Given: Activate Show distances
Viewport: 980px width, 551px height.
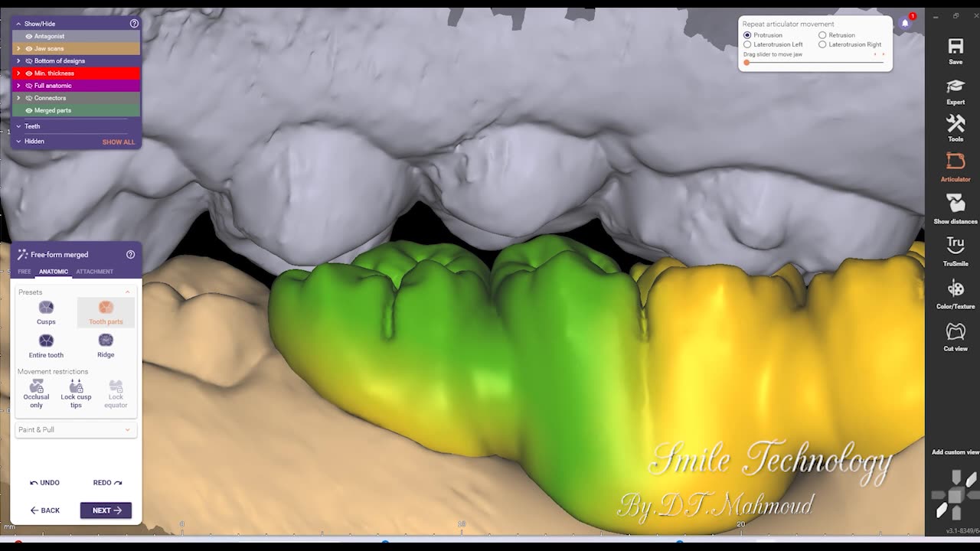Looking at the screenshot, I should 955,209.
